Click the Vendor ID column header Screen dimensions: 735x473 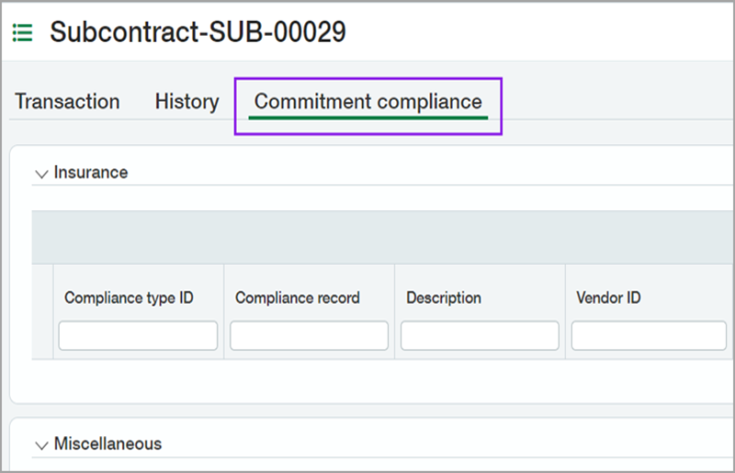pyautogui.click(x=610, y=298)
